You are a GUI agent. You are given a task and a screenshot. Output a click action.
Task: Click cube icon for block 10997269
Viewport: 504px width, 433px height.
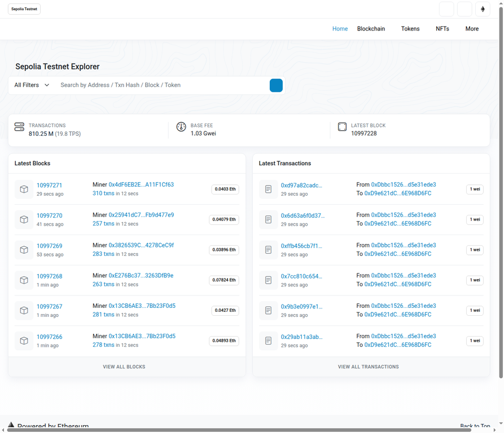[x=24, y=250]
